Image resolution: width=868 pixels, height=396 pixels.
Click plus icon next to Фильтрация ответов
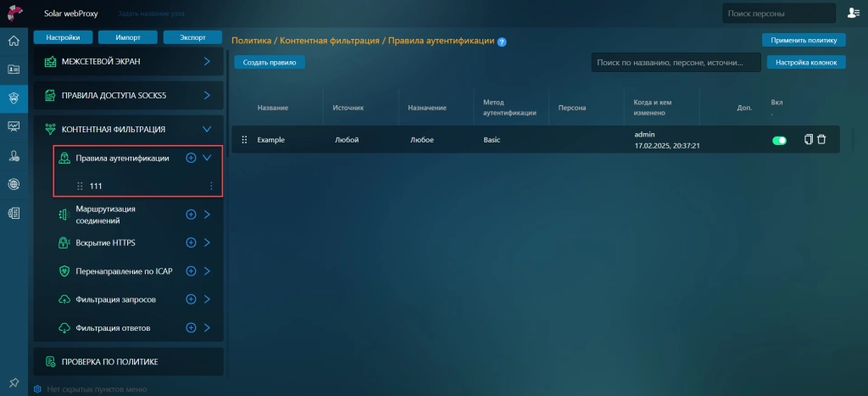[x=191, y=328]
